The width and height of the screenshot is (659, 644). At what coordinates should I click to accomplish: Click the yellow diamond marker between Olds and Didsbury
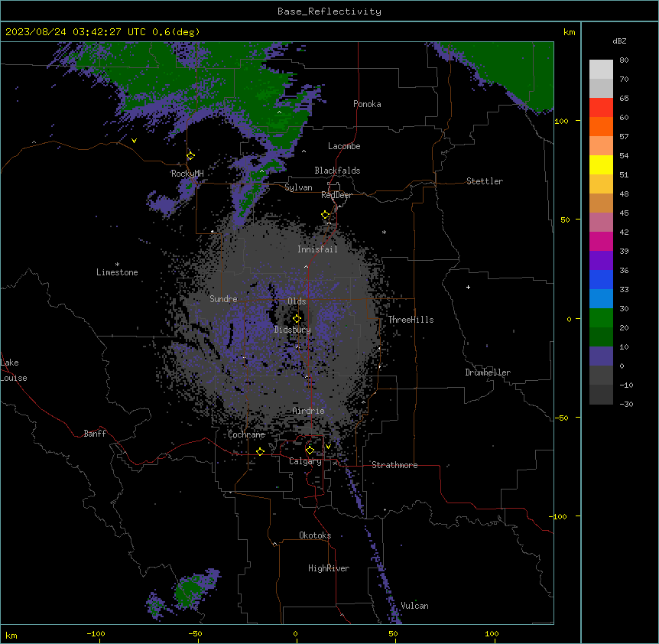coord(297,319)
